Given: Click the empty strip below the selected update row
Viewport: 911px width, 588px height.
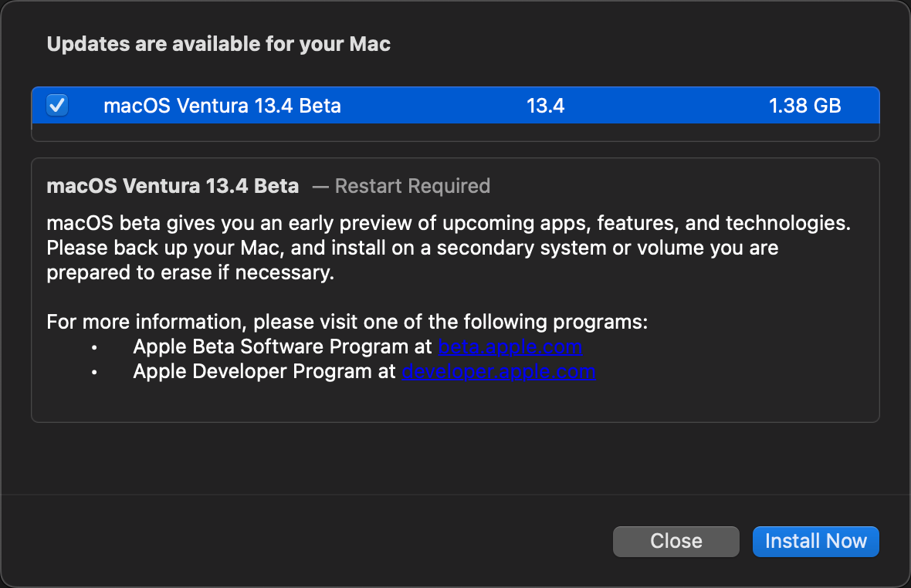Looking at the screenshot, I should click(x=455, y=133).
